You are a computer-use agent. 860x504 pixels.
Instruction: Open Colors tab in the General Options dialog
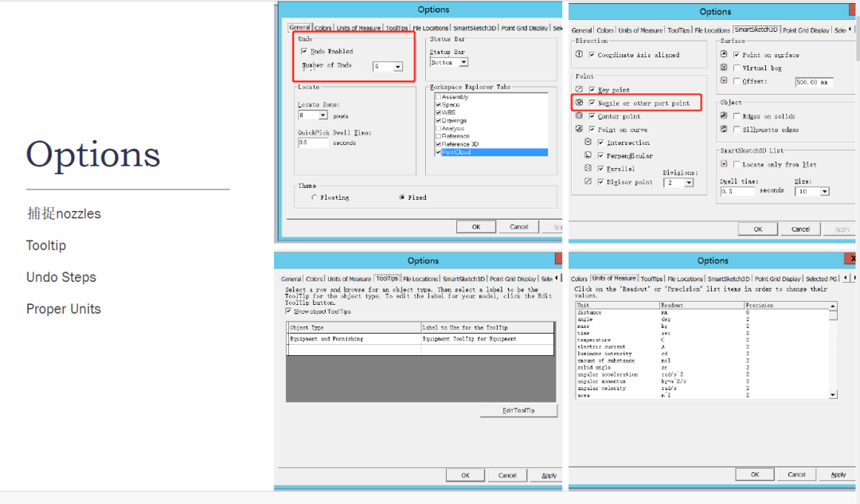pos(323,28)
